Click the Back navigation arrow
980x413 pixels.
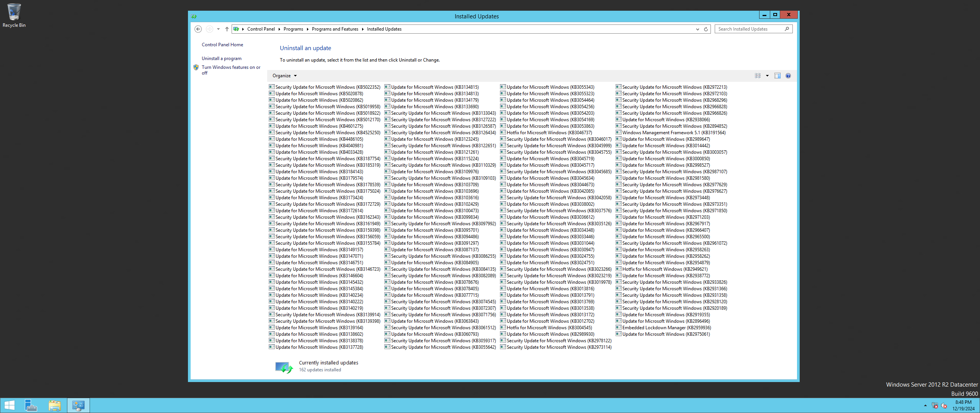point(198,29)
